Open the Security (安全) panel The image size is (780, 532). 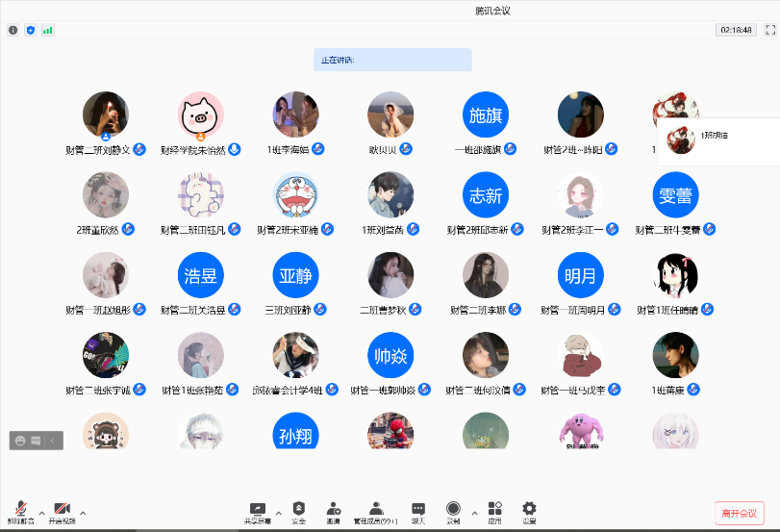tap(299, 512)
